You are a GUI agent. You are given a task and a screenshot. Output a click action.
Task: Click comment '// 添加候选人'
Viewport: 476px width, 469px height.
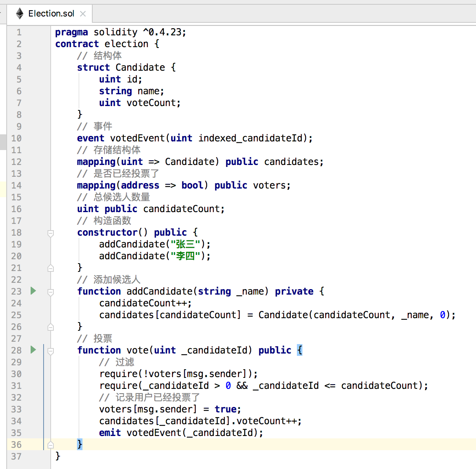pos(109,280)
